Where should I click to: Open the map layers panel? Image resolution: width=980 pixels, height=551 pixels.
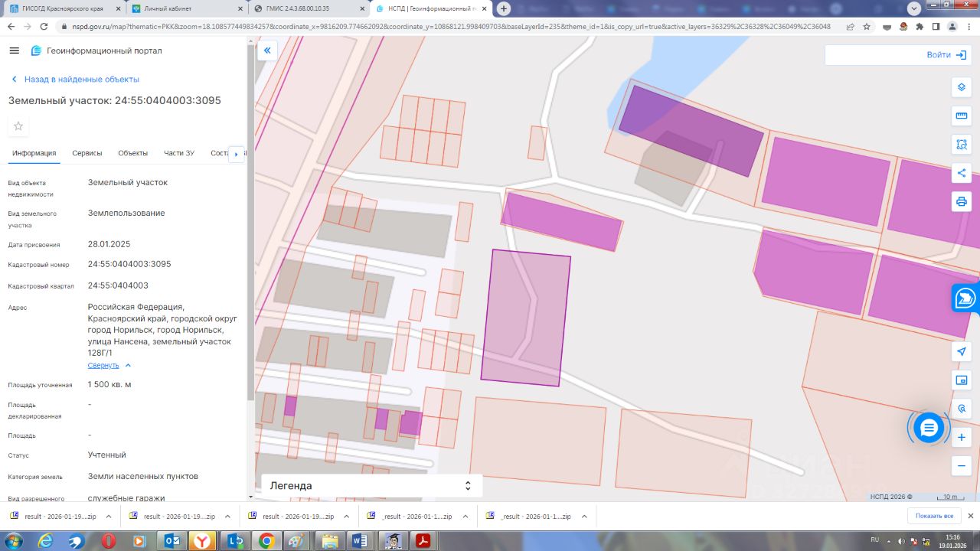point(962,87)
